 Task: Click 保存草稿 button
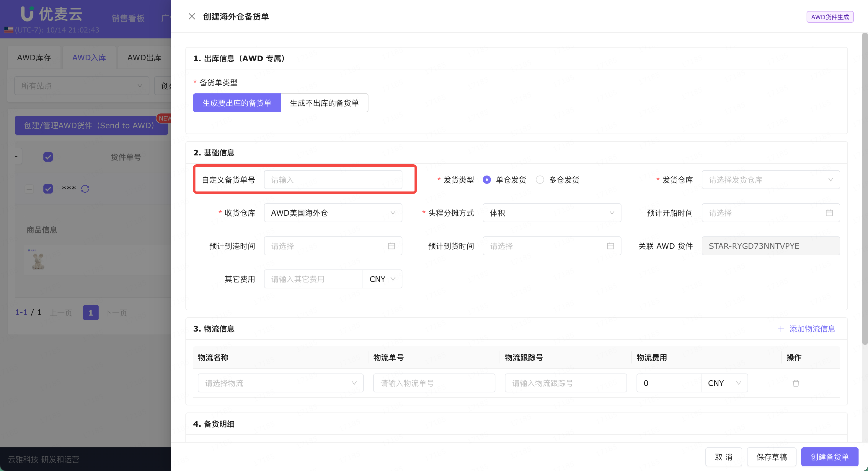coord(772,457)
